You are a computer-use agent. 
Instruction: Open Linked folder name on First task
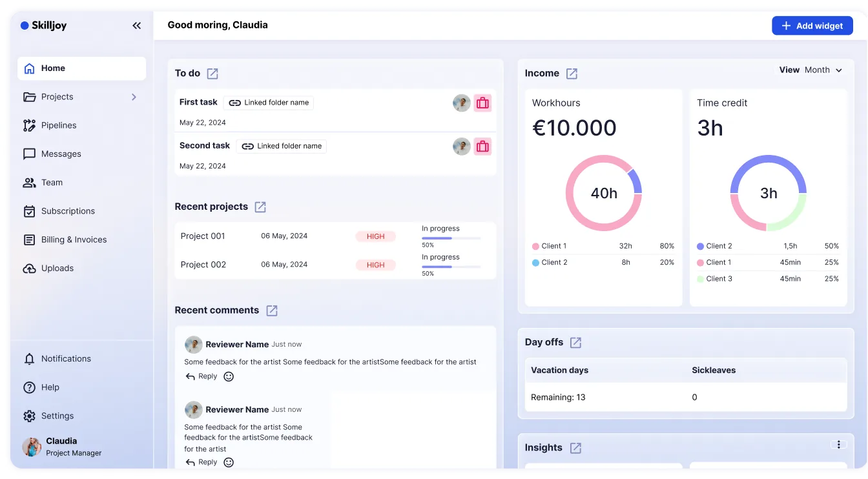click(x=269, y=103)
